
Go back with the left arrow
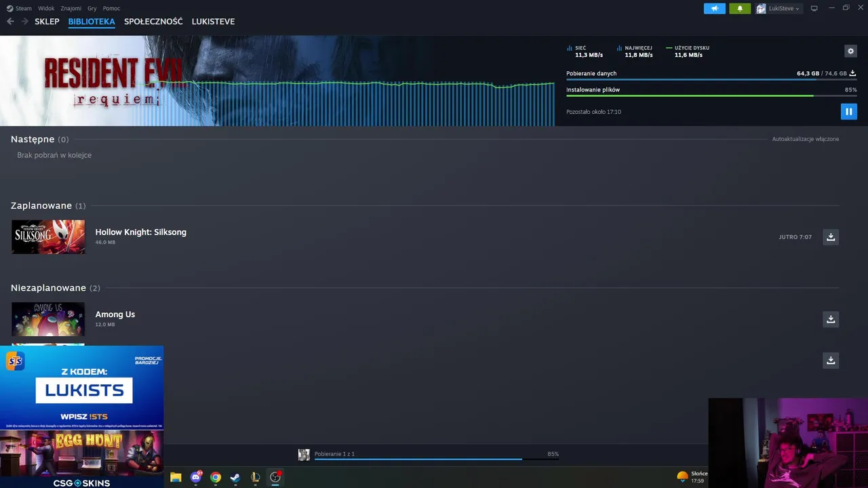10,22
